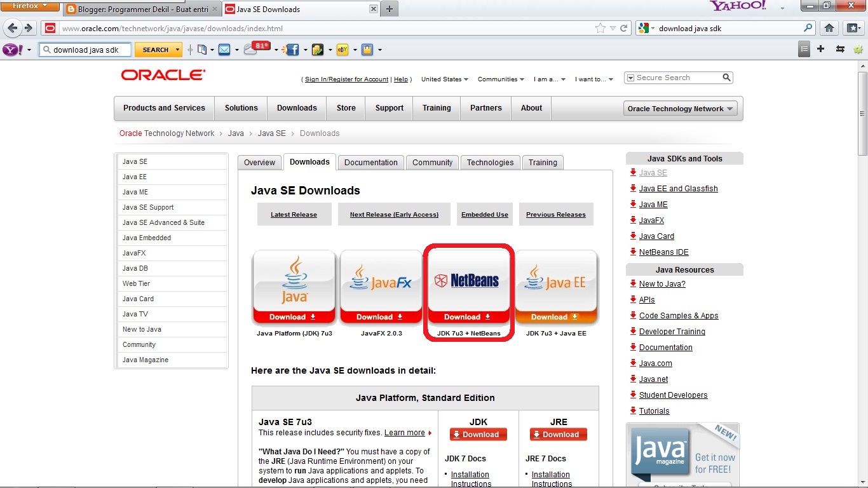Click the Firefox home icon

coord(829,28)
